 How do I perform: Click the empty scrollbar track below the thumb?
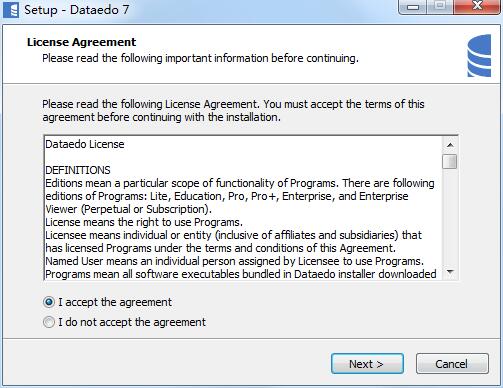[x=450, y=217]
